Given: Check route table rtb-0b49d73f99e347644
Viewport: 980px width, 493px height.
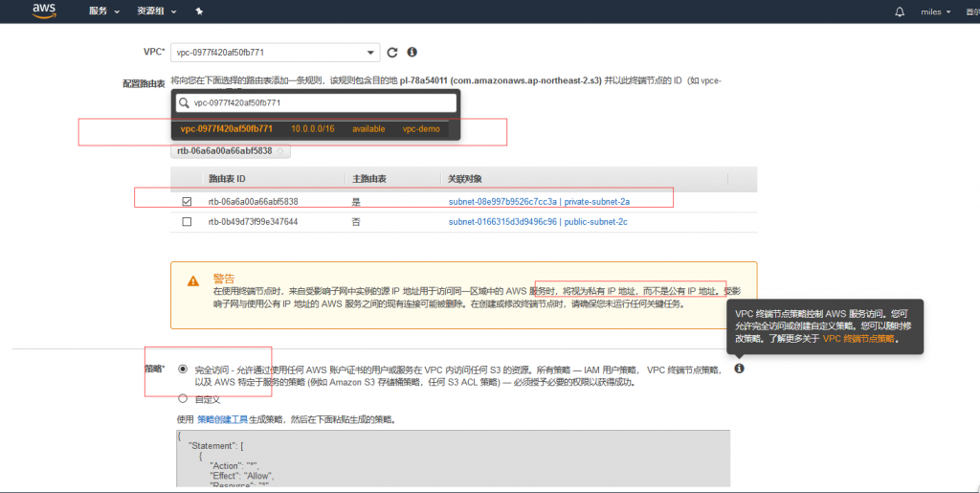Looking at the screenshot, I should click(187, 222).
